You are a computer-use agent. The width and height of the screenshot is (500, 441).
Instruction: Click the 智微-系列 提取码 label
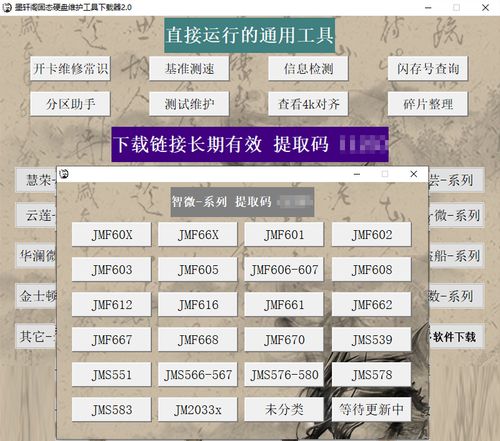(242, 202)
